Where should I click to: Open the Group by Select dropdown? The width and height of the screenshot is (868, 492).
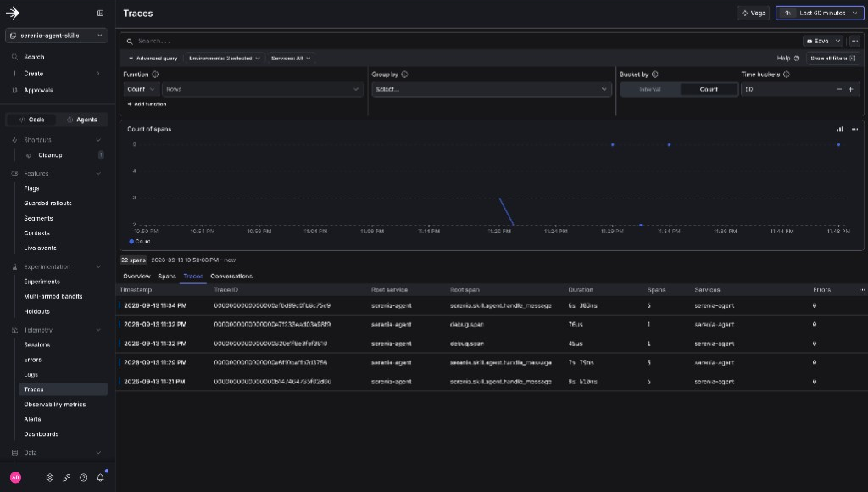[491, 89]
